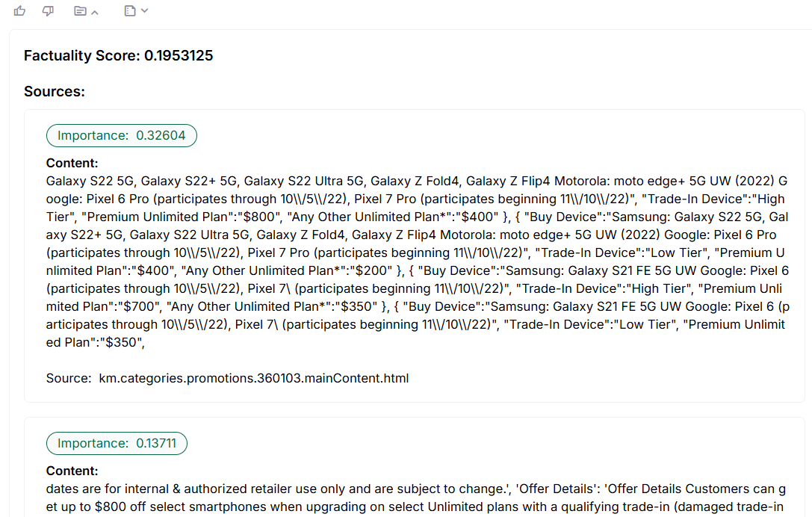Click the Content: label in the first source
Image resolution: width=812 pixels, height=517 pixels.
pyautogui.click(x=72, y=163)
